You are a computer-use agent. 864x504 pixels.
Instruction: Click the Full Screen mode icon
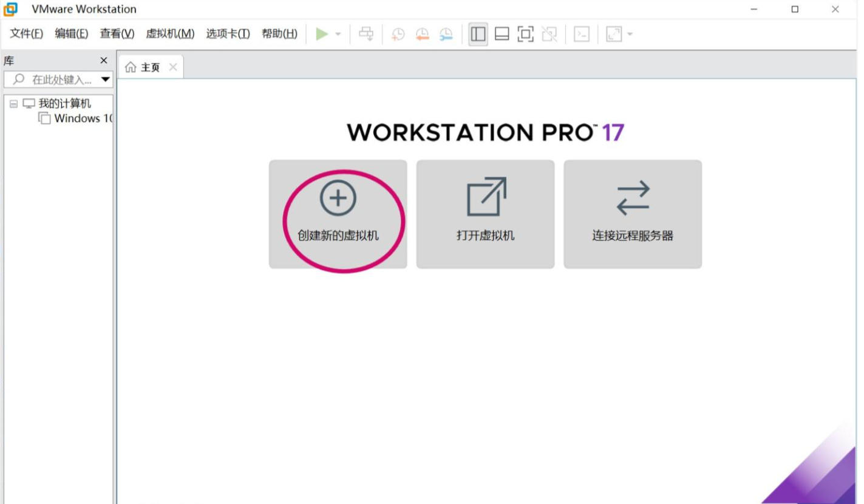tap(525, 34)
